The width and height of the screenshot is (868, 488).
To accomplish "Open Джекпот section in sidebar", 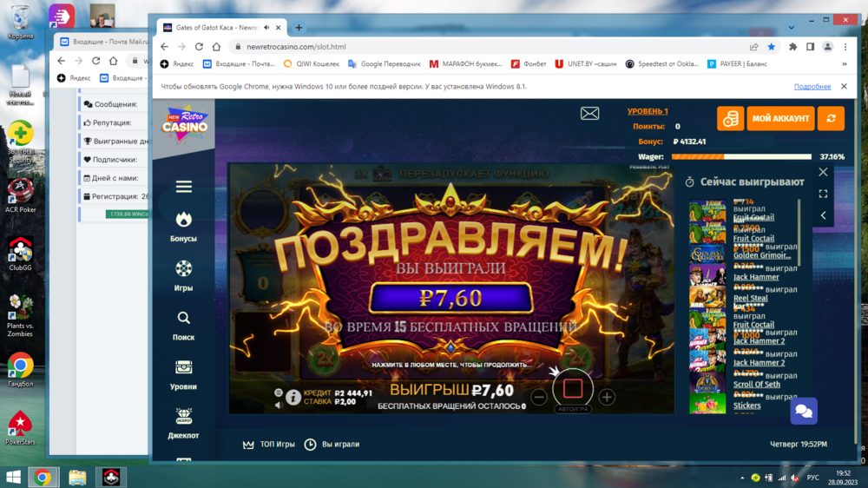I will [x=183, y=423].
